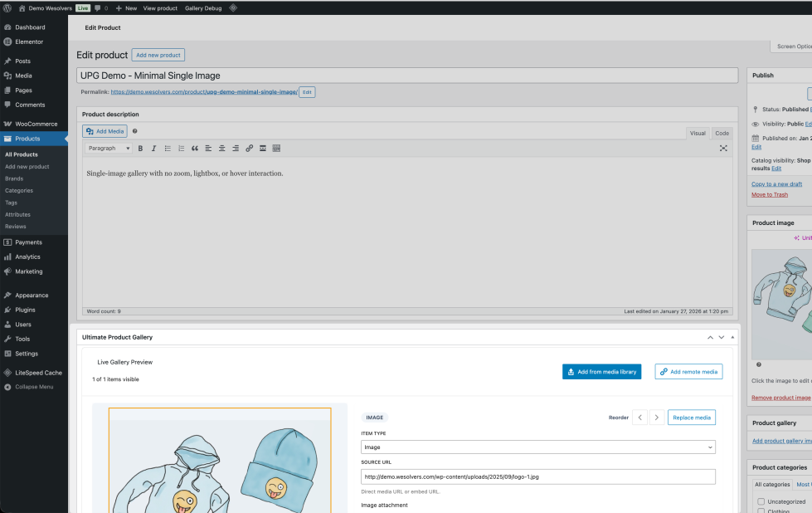
Task: Insert a blockquote in the description
Action: tap(195, 149)
